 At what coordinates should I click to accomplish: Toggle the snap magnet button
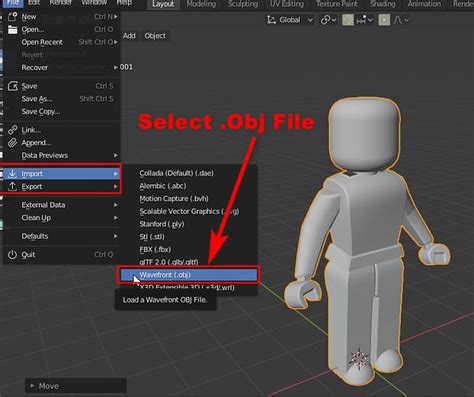pos(348,20)
